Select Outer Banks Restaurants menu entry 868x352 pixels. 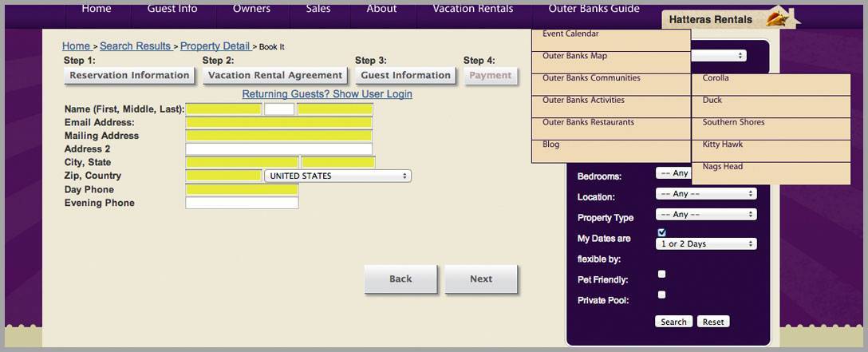[611, 129]
